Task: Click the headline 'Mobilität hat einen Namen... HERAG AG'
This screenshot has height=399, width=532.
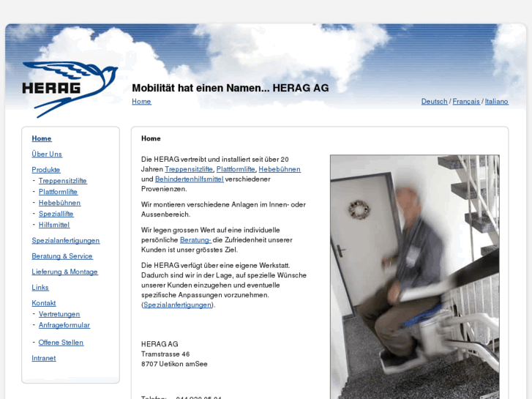Action: 231,88
